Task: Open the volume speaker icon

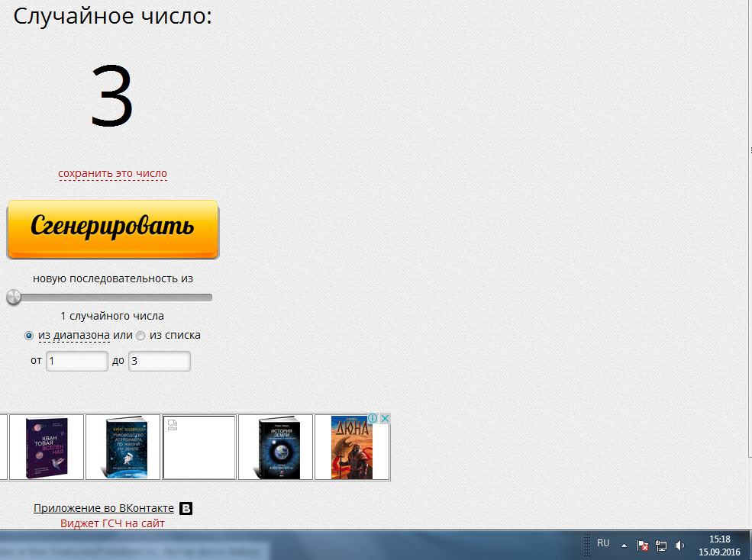Action: pyautogui.click(x=679, y=546)
